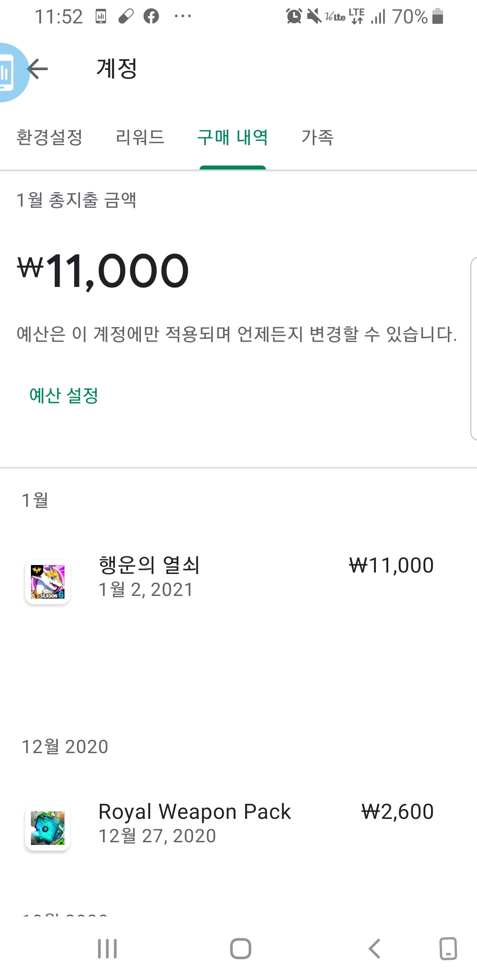
Task: Select the 구매 내역 tab
Action: tap(233, 137)
